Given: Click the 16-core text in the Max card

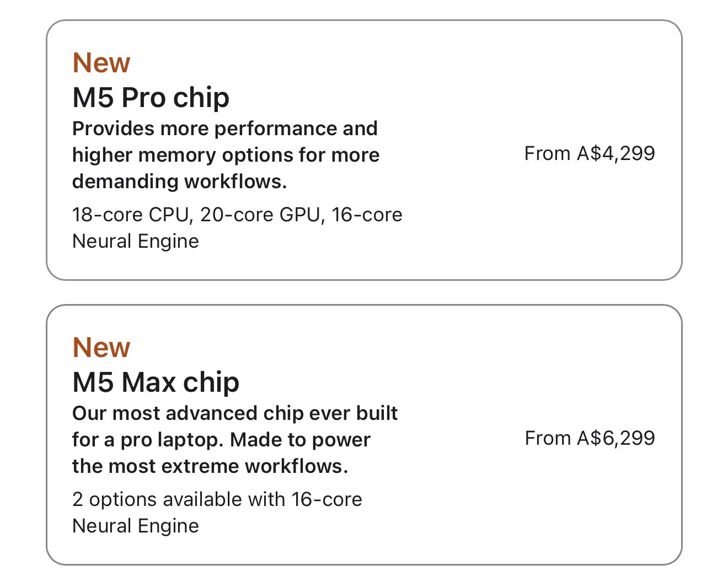Looking at the screenshot, I should pos(327,499).
